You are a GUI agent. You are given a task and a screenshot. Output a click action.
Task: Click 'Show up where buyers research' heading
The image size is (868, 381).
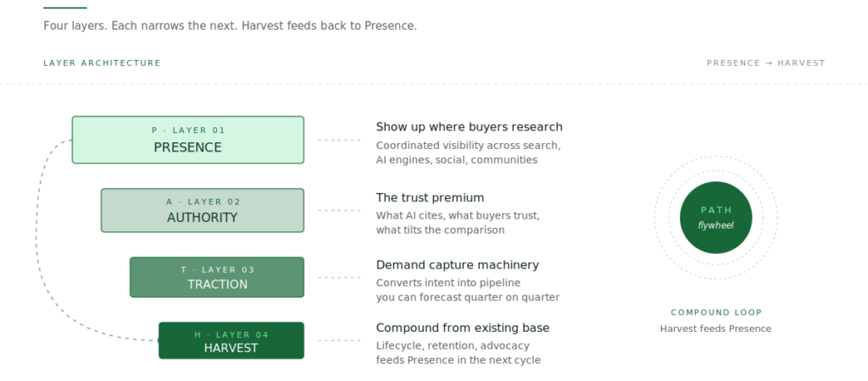(469, 127)
